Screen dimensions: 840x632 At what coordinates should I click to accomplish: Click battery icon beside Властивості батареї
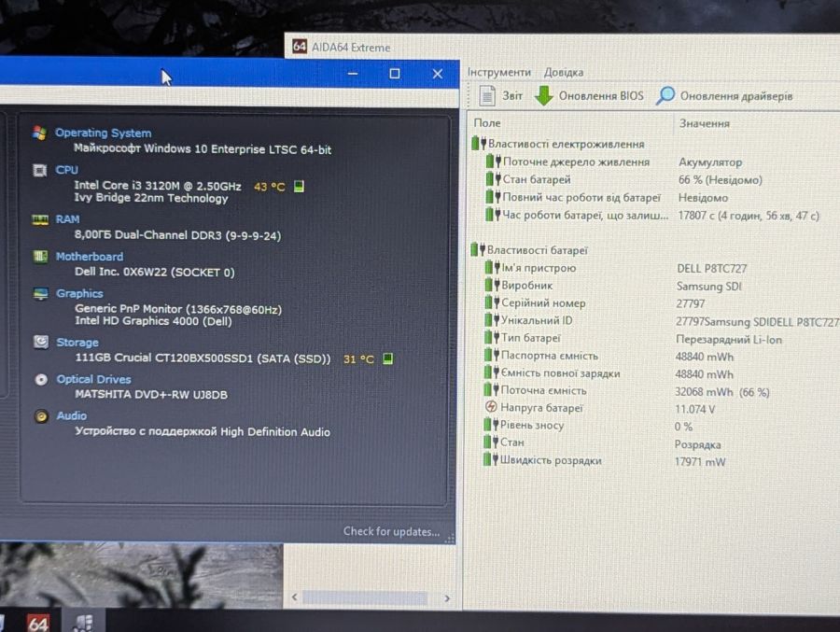point(477,250)
